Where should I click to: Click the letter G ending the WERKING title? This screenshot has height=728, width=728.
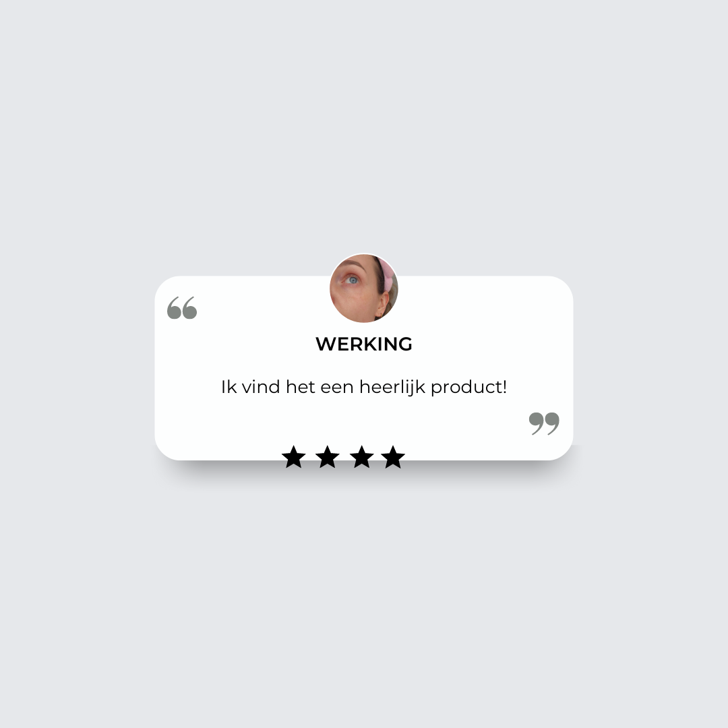[405, 344]
